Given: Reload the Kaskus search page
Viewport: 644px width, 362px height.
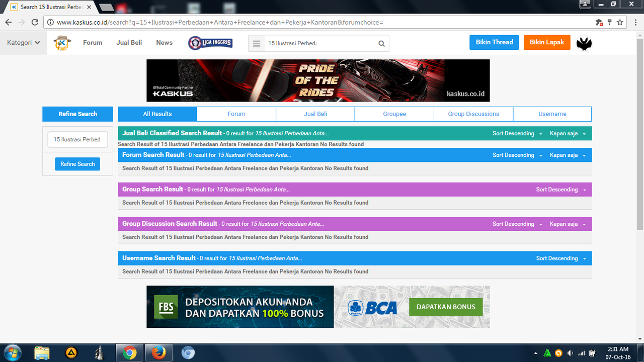Looking at the screenshot, I should [x=35, y=22].
